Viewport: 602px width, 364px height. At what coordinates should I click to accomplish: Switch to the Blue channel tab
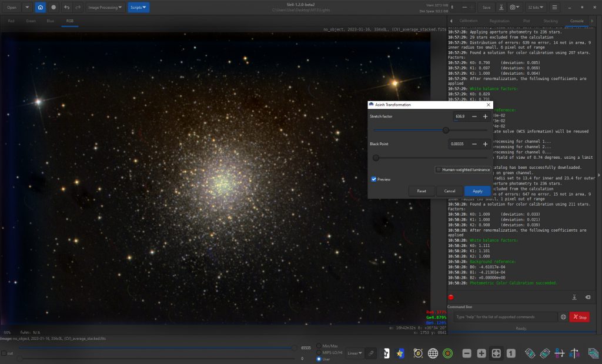[51, 21]
